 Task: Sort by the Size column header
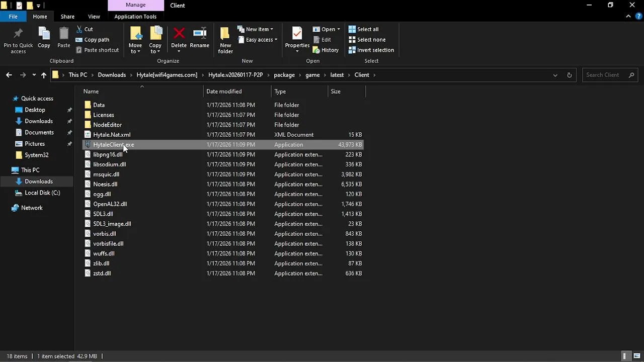click(x=346, y=92)
